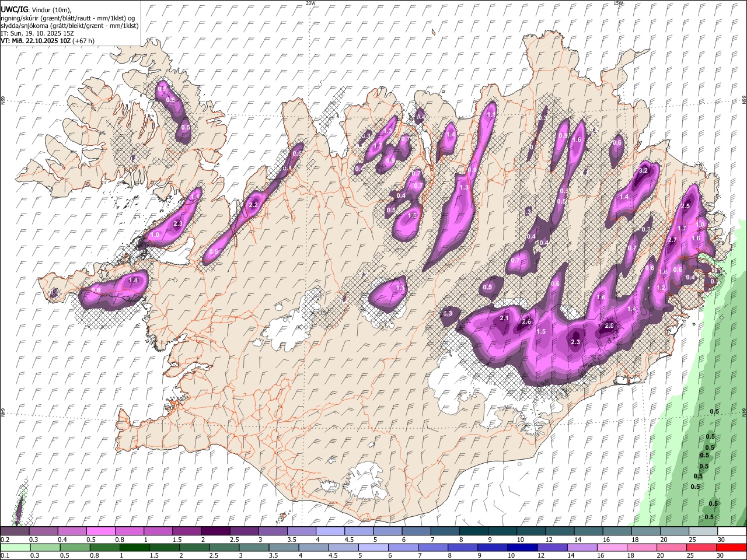
Task: Pick dark green lower swatch between 1 and 1.5
Action: click(x=135, y=547)
